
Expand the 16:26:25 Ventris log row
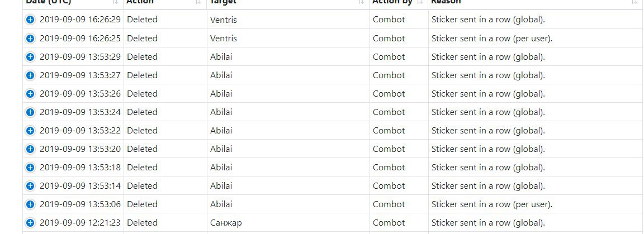(30, 39)
